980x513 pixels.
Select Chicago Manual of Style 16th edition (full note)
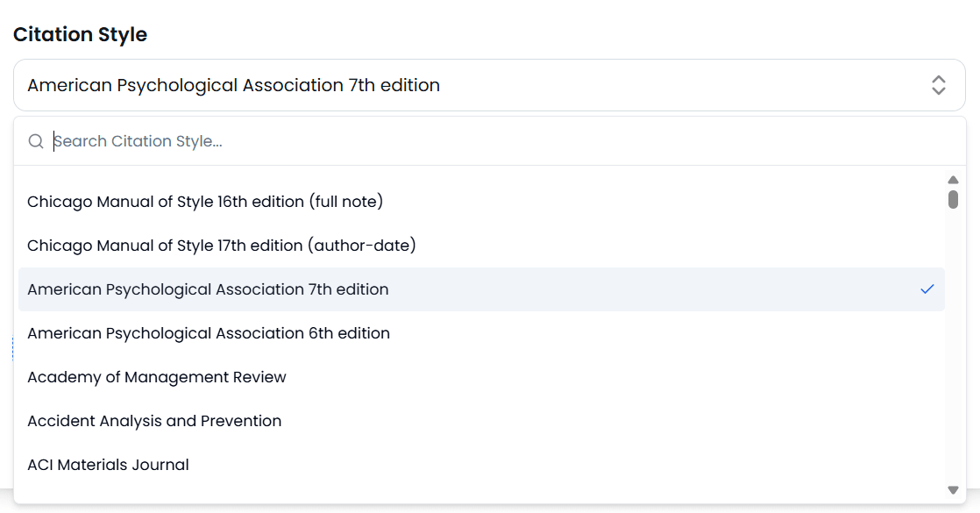pyautogui.click(x=205, y=202)
